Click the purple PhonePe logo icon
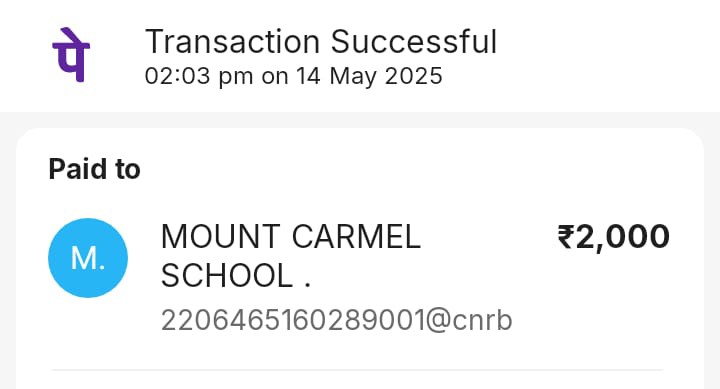This screenshot has width=720, height=389. 71,55
